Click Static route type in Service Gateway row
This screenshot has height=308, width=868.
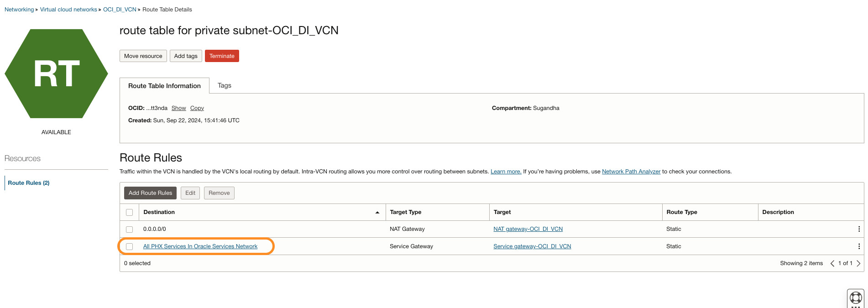pyautogui.click(x=674, y=246)
